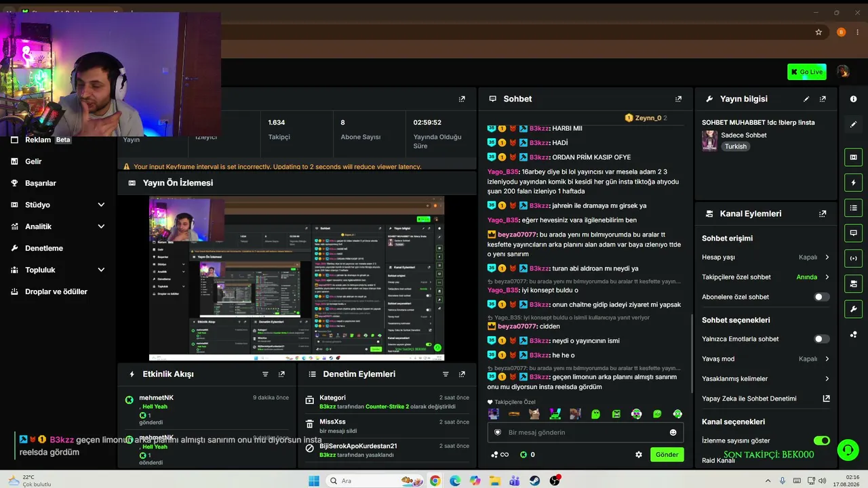Click the Yayın Ön İzlemesi video preview
Screen dimensions: 868x488
point(296,279)
